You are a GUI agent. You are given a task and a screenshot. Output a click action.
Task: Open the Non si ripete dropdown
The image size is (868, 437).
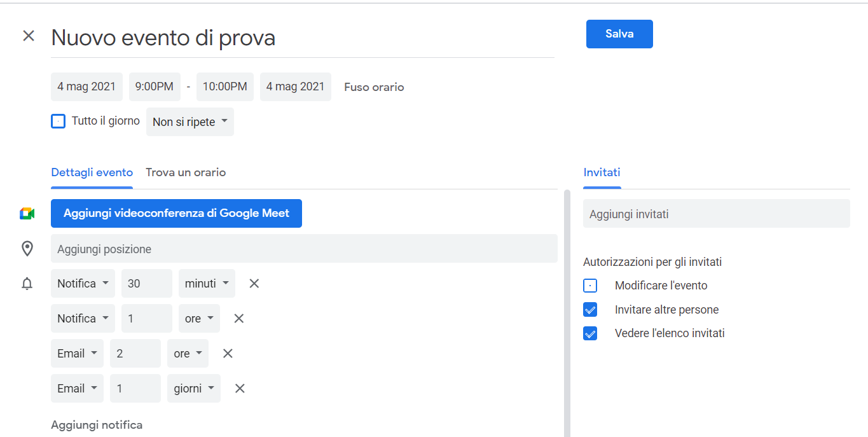(190, 122)
